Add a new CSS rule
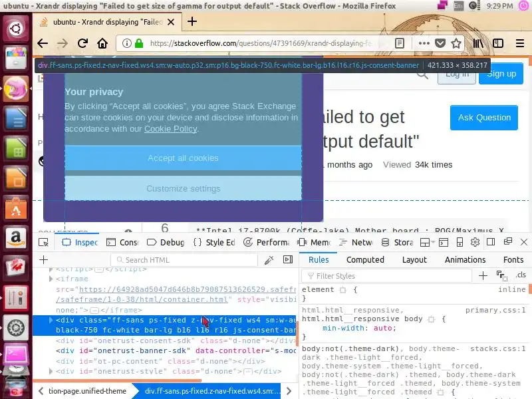532x399 pixels. (x=483, y=275)
